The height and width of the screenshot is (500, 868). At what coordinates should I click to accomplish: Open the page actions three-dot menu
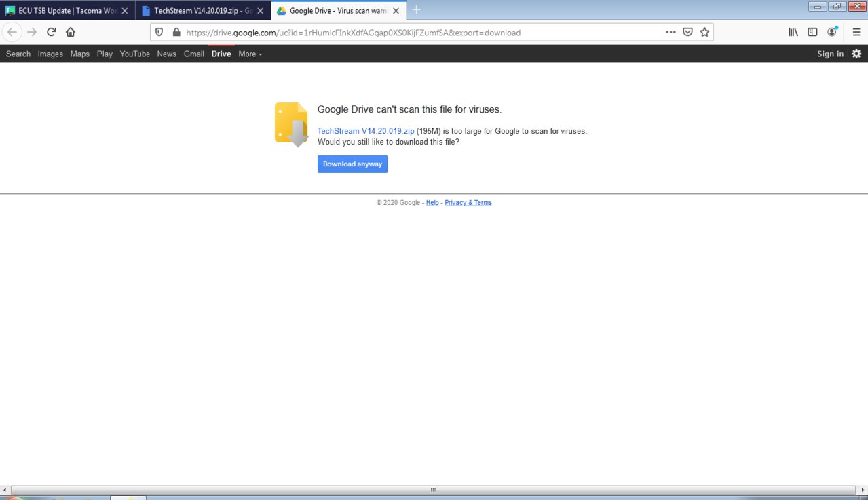pyautogui.click(x=671, y=32)
